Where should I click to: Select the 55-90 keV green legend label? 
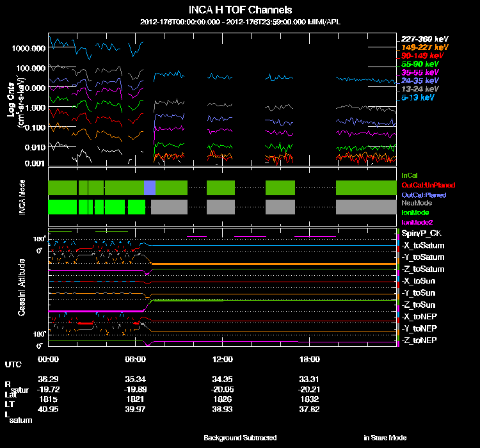pos(420,64)
